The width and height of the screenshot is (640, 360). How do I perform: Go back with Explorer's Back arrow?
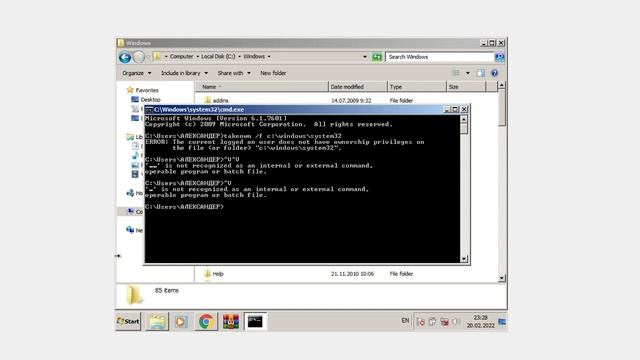[x=125, y=57]
